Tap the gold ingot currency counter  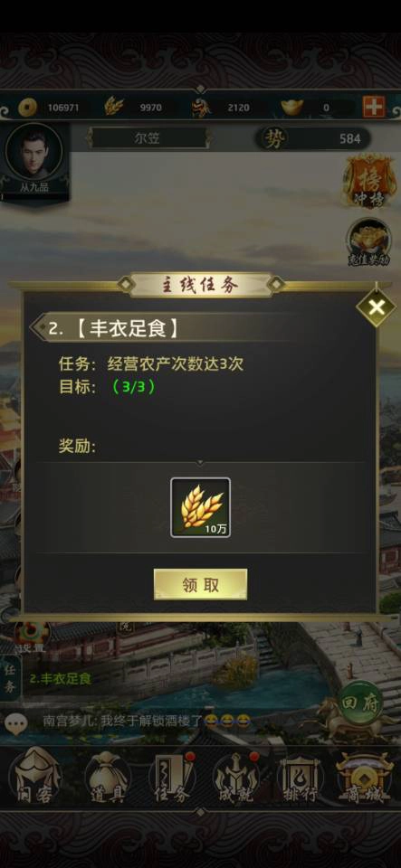point(316,108)
